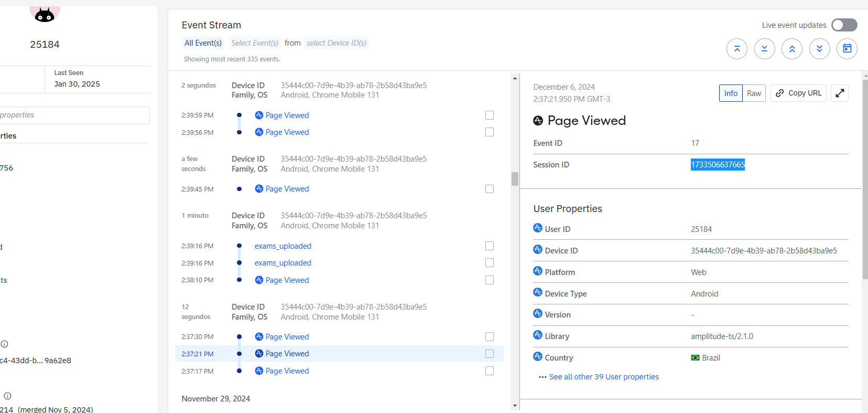Viewport: 868px width, 413px height.
Task: Switch to the Raw tab
Action: (x=754, y=93)
